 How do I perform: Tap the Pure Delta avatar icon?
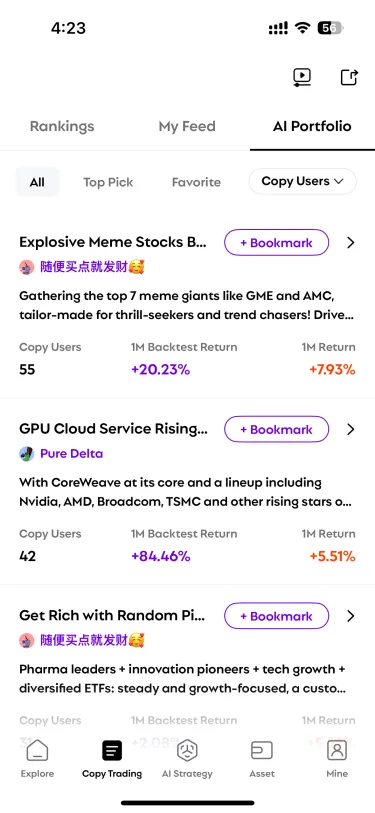coord(27,454)
